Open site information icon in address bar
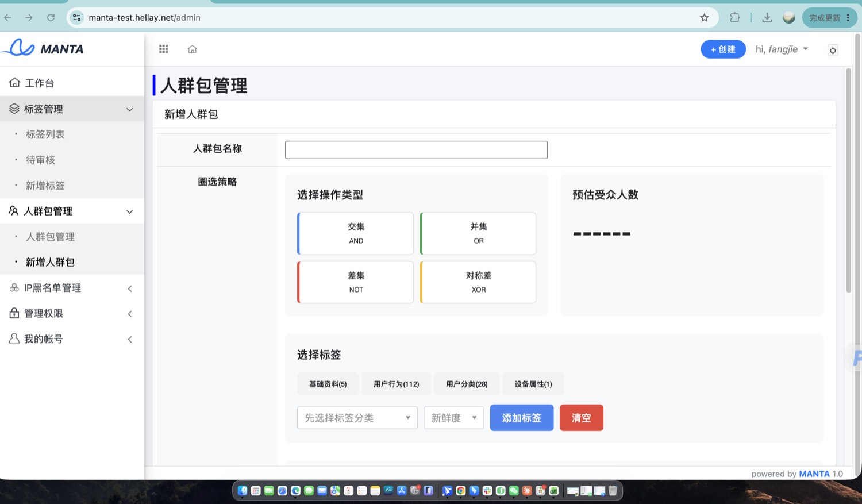Viewport: 862px width, 504px height. coord(76,17)
